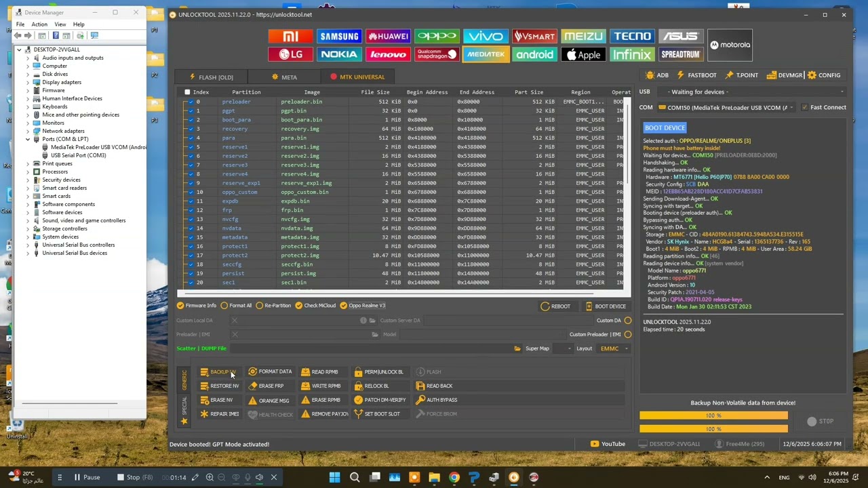868x488 pixels.
Task: Click the Preloader EMI folder icon
Action: coord(374,334)
